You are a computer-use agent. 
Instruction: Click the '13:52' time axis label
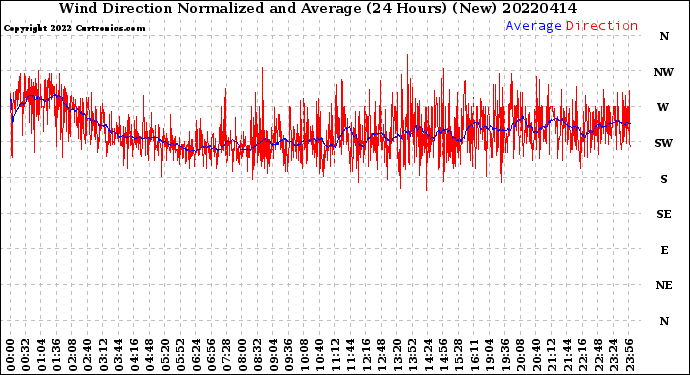tap(412, 355)
